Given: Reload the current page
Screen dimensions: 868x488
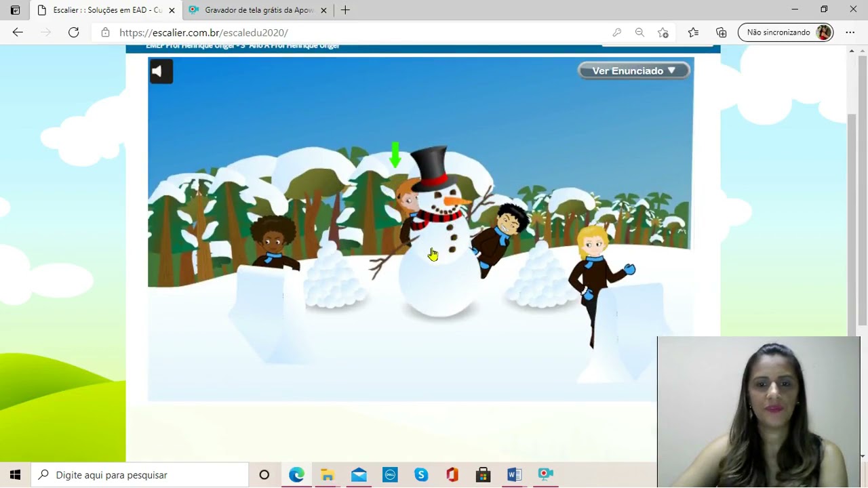Looking at the screenshot, I should pos(74,33).
